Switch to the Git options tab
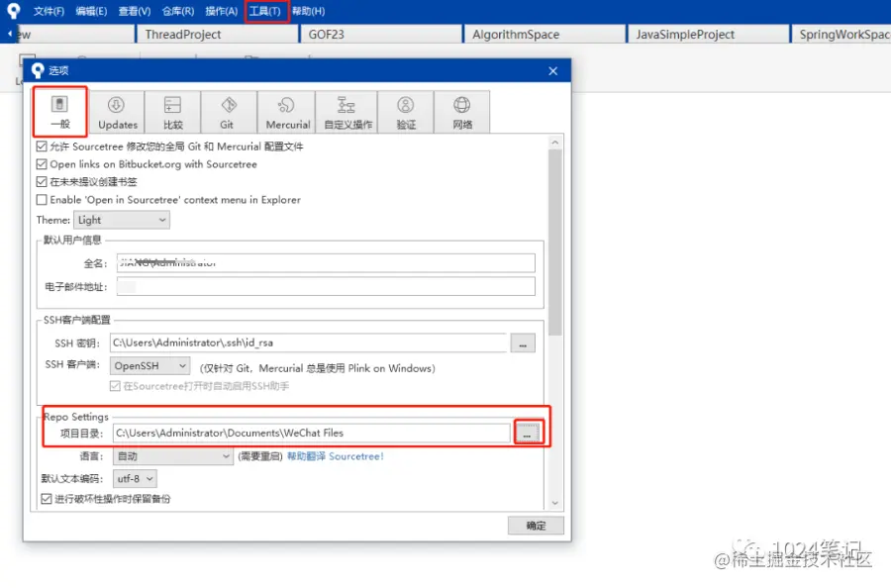 point(229,112)
